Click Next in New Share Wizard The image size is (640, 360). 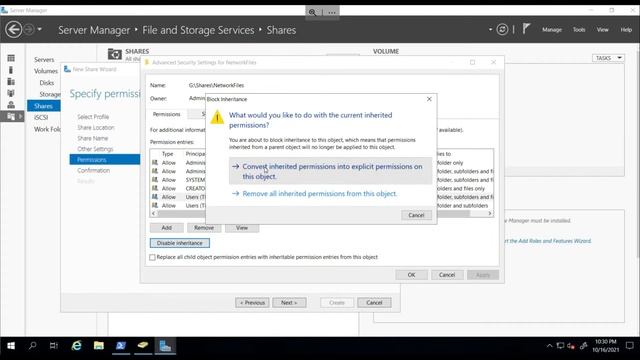[x=289, y=303]
